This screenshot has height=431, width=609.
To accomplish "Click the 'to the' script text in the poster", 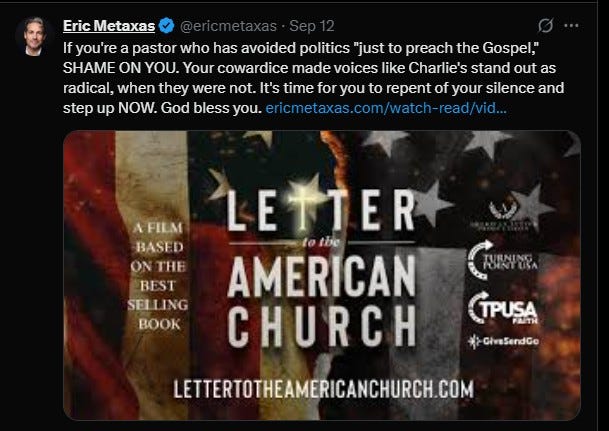I will tap(321, 243).
